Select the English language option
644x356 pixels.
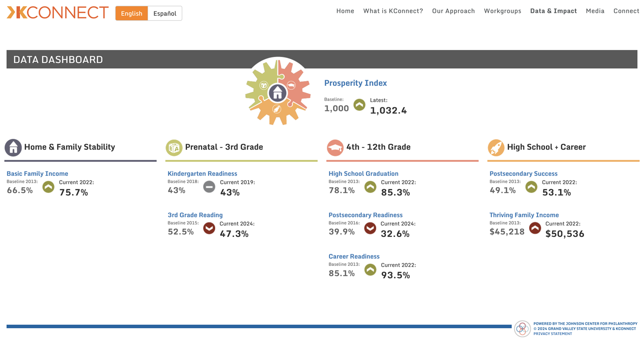coord(132,13)
